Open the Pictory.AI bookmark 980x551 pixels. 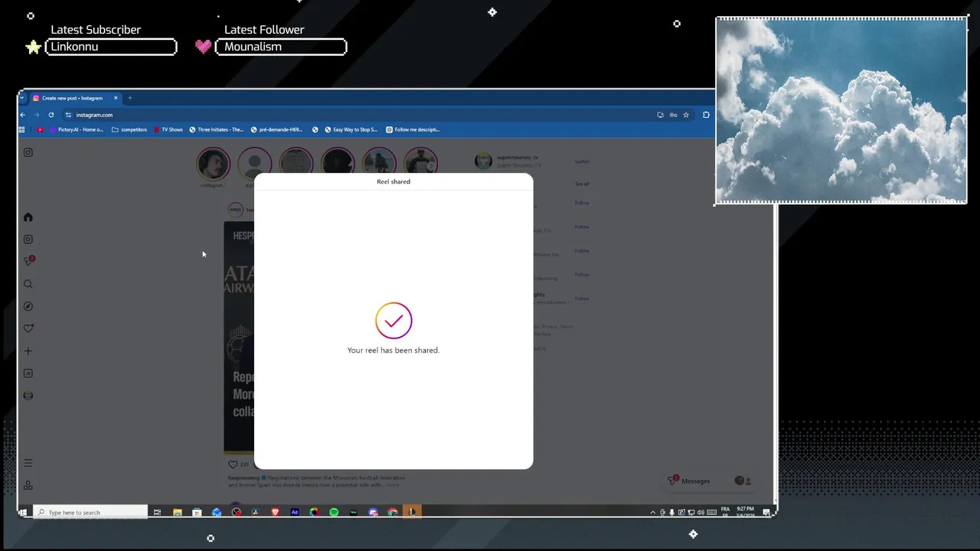77,129
